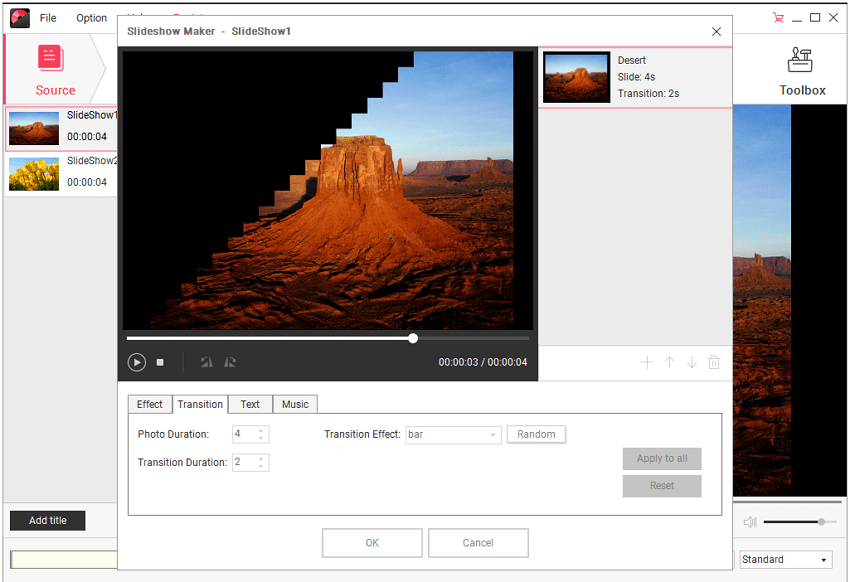Add a new photo with plus icon

(647, 362)
